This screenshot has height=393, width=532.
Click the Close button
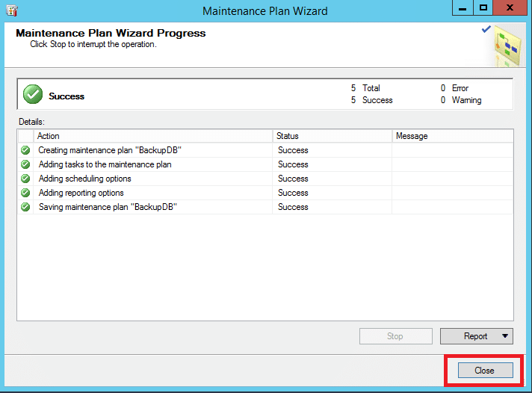pos(485,371)
